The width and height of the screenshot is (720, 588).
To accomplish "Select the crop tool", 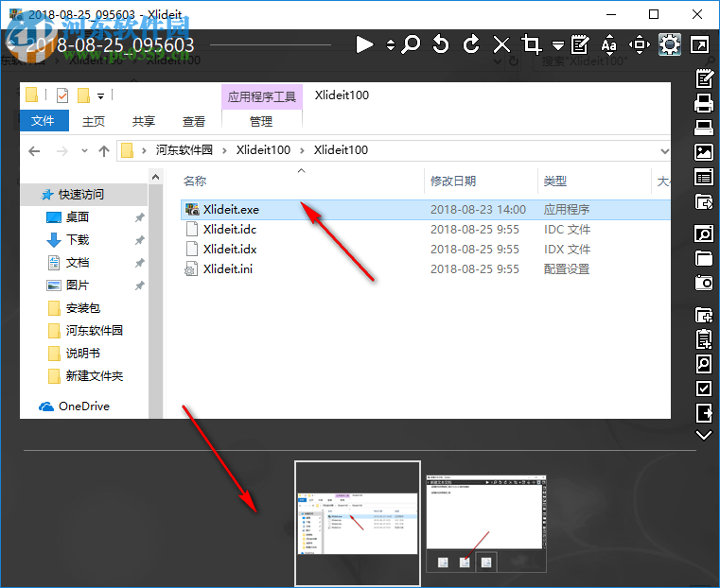I will 532,44.
